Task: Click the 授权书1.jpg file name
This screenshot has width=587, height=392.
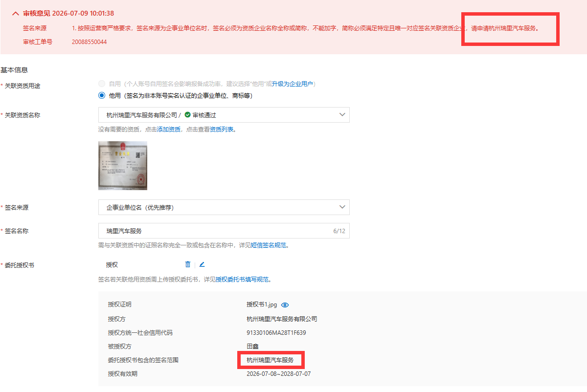Action: [262, 305]
